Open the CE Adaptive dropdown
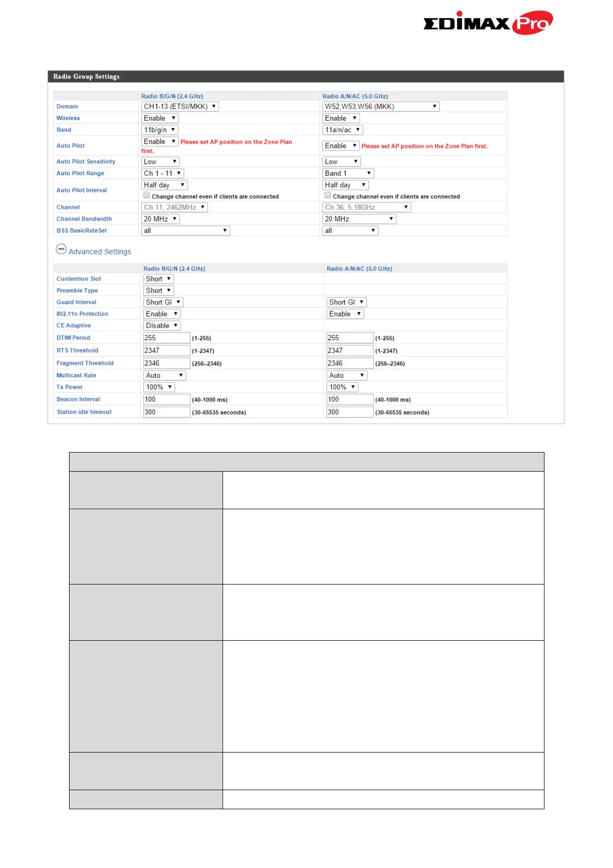This screenshot has height=868, width=613. tap(162, 326)
